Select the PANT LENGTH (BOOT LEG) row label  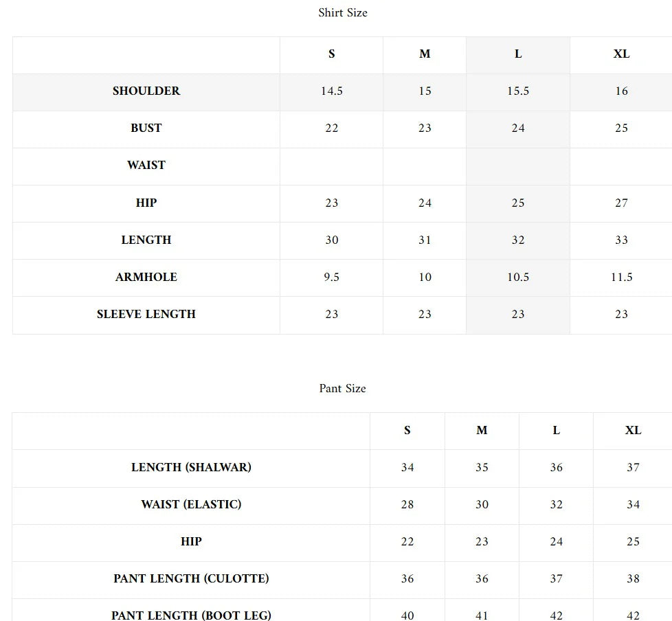(x=191, y=616)
